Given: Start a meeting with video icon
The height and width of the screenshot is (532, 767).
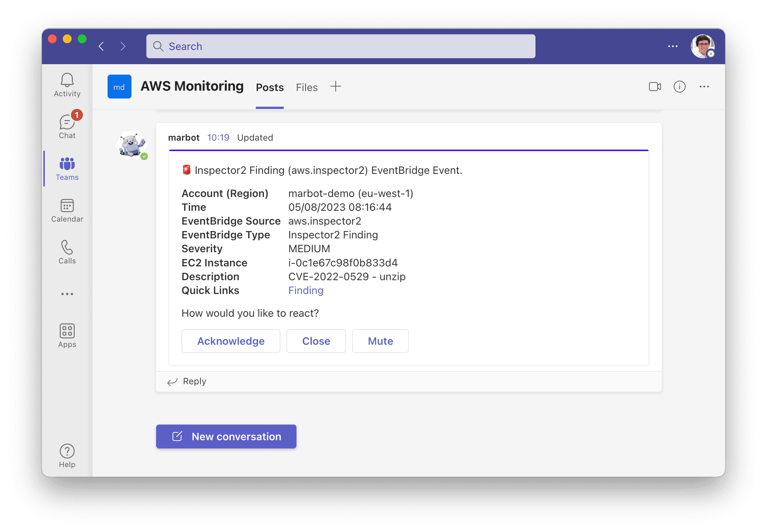Looking at the screenshot, I should click(x=655, y=87).
